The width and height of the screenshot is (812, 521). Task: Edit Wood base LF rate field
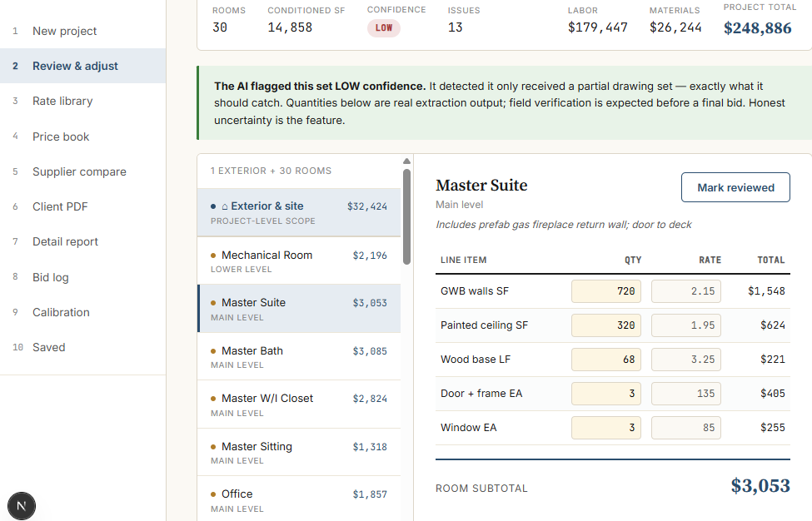click(x=685, y=360)
